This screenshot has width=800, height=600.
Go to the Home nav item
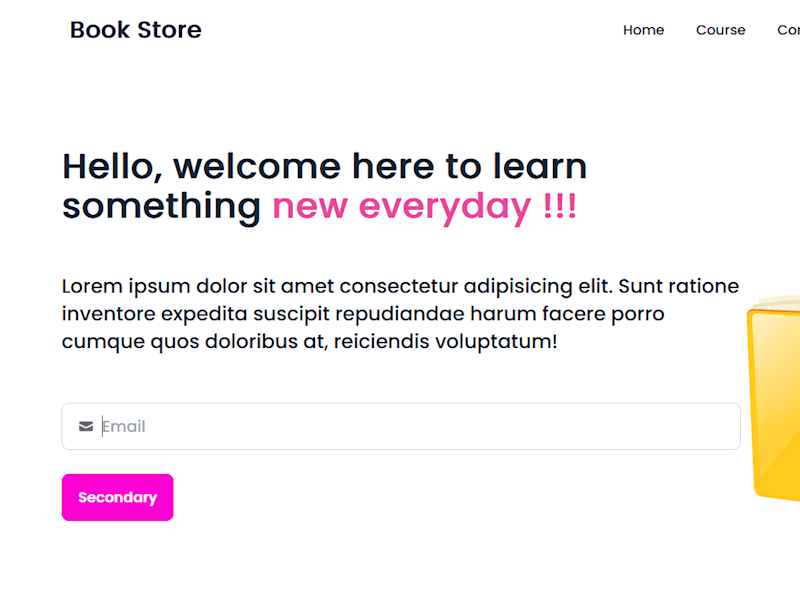click(643, 30)
